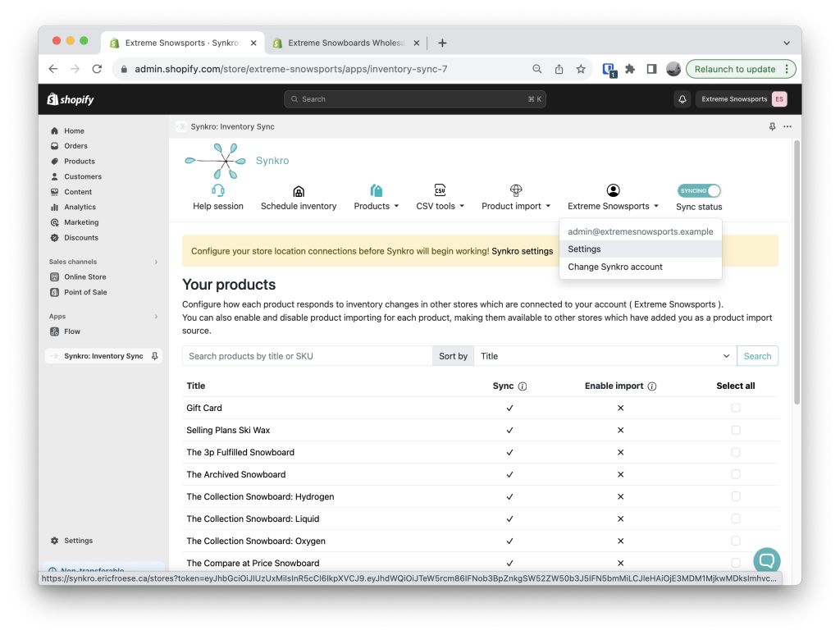
Task: Select Settings in the account dropdown menu
Action: 640,249
